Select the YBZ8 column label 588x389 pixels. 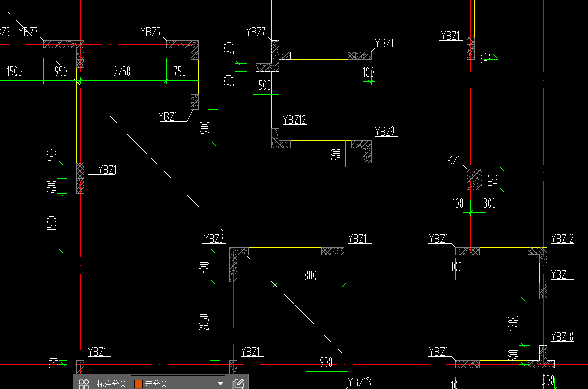[214, 239]
